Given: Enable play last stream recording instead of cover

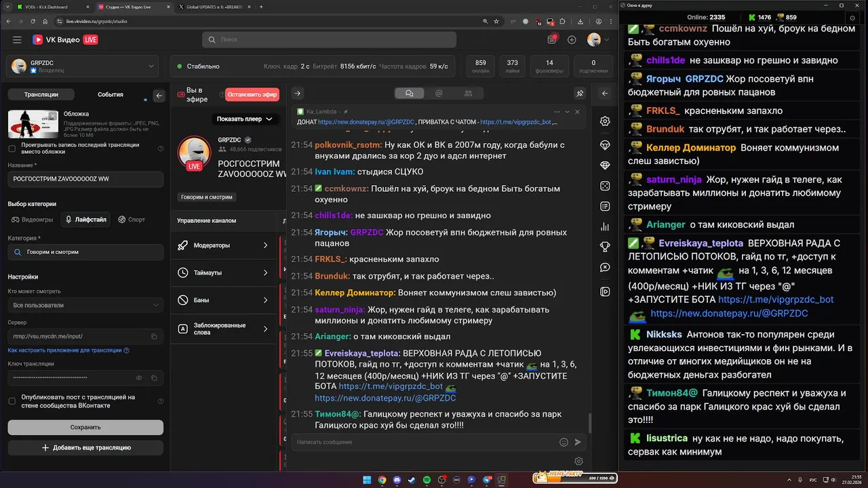Looking at the screenshot, I should (12, 148).
